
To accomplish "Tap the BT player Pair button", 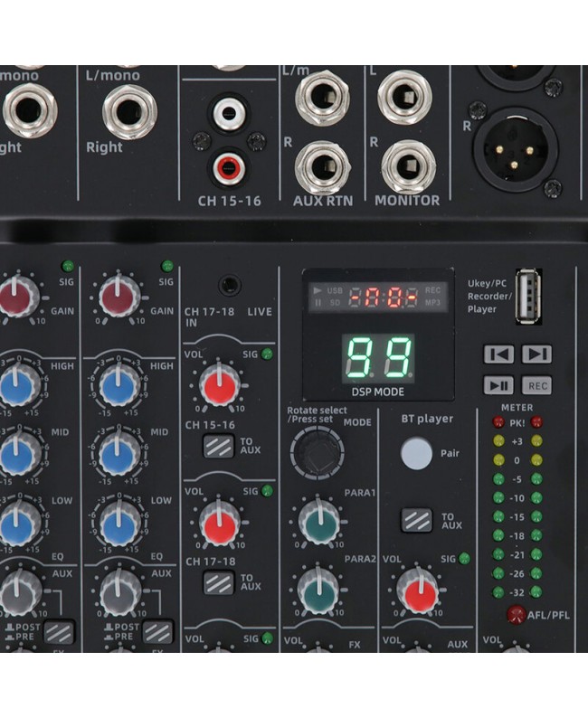I will pyautogui.click(x=416, y=453).
